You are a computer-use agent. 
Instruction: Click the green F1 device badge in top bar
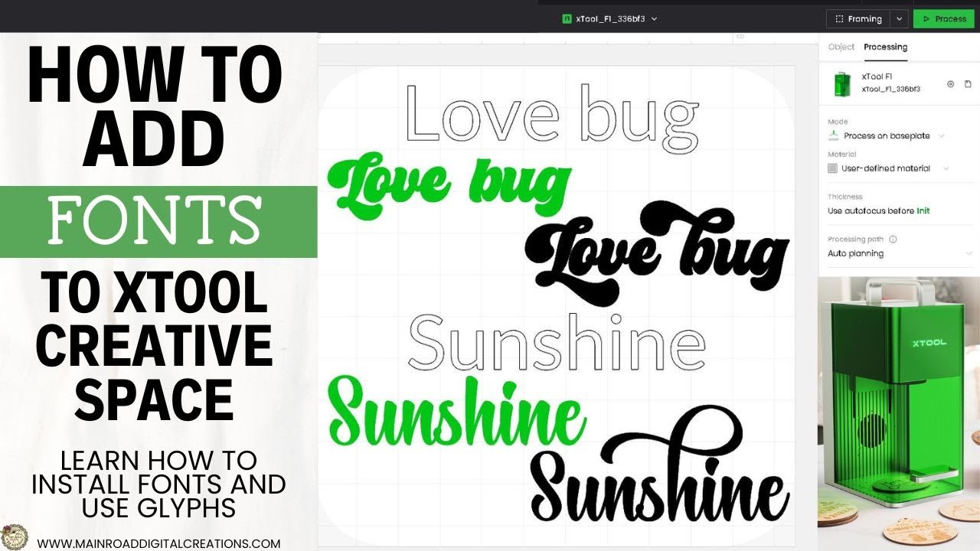point(567,18)
